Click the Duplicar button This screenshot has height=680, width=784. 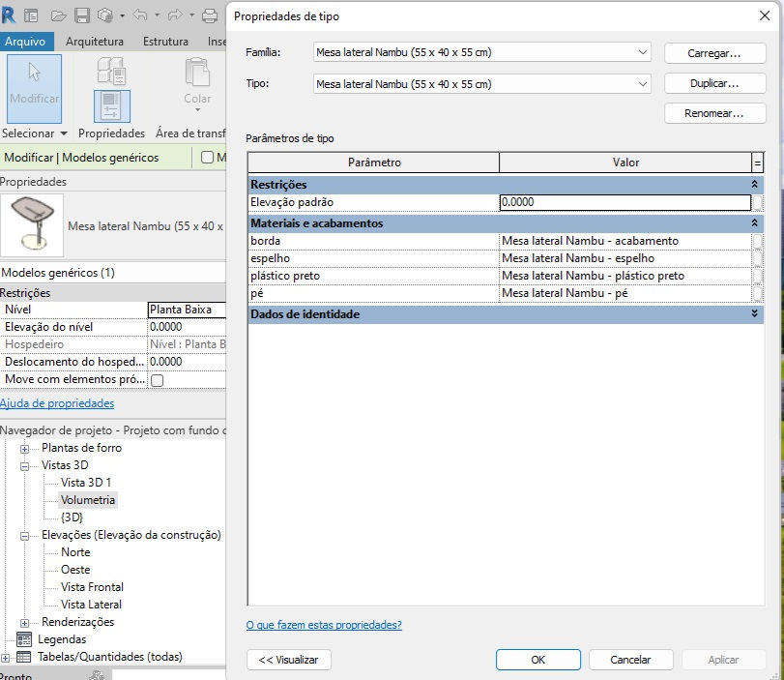pos(714,83)
